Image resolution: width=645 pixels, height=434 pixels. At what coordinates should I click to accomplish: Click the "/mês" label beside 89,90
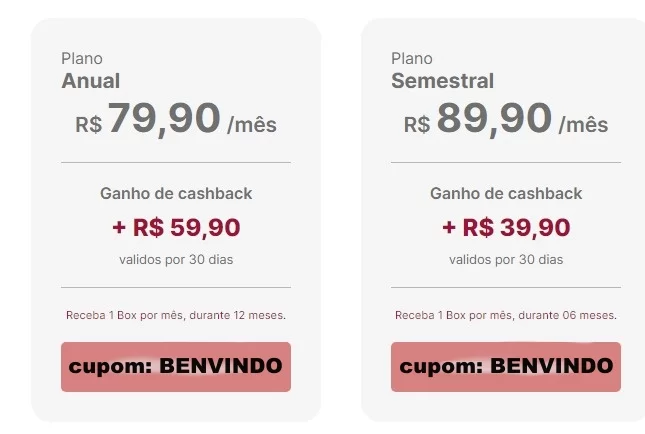tap(583, 126)
